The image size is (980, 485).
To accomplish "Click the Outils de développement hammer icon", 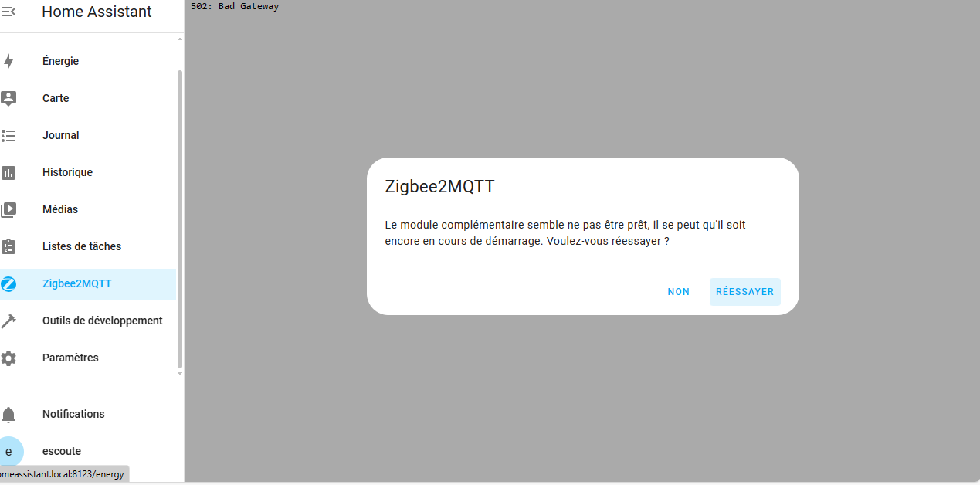I will click(8, 321).
